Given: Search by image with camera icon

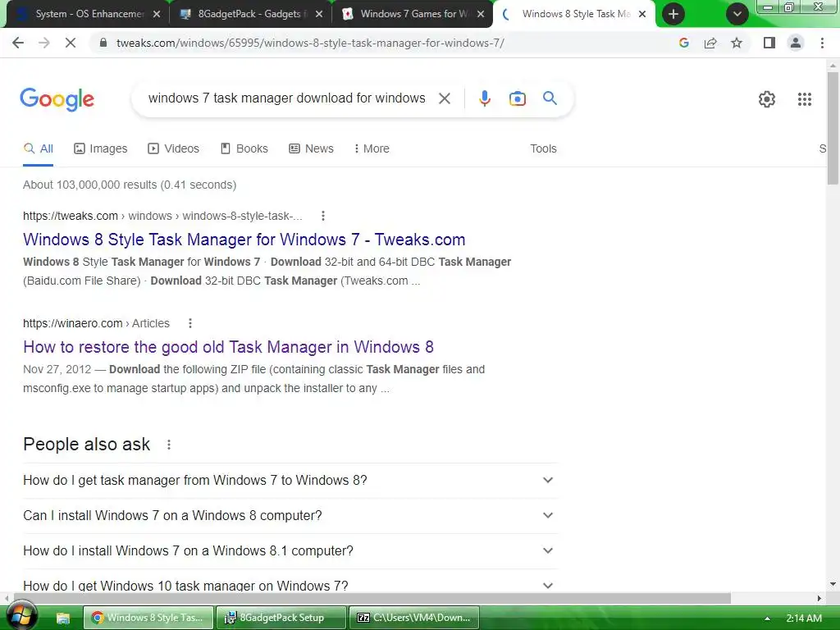Looking at the screenshot, I should [x=517, y=98].
